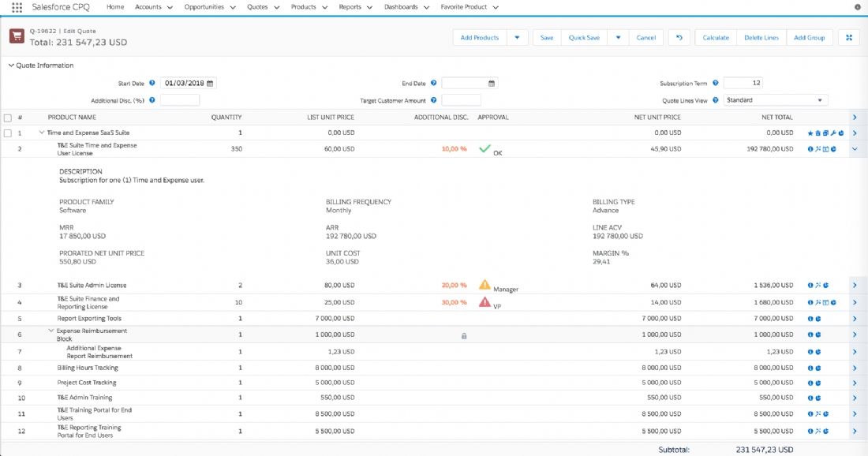Open the Accounts tab

(148, 7)
